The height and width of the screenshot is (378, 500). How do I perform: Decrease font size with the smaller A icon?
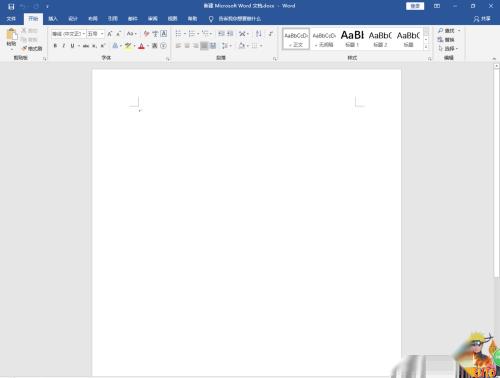click(118, 34)
